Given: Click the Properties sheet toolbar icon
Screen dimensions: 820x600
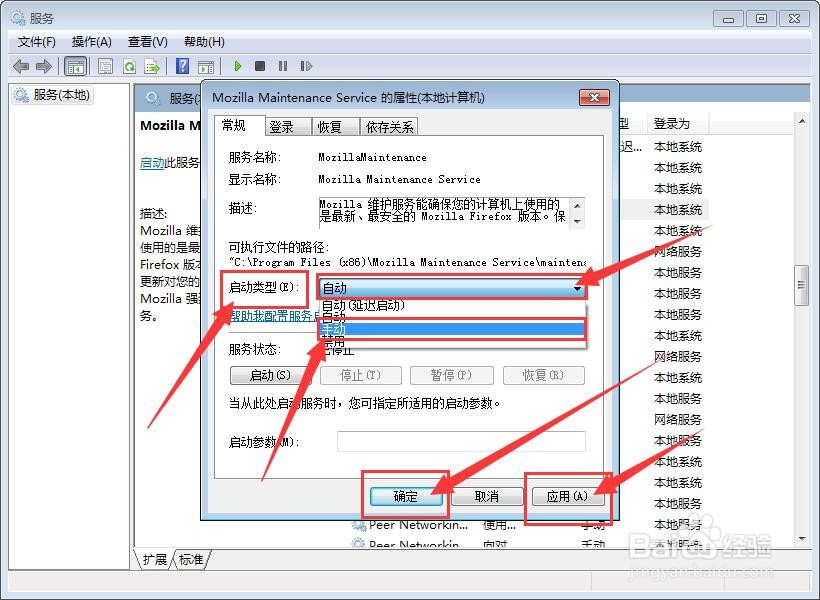Looking at the screenshot, I should point(106,66).
